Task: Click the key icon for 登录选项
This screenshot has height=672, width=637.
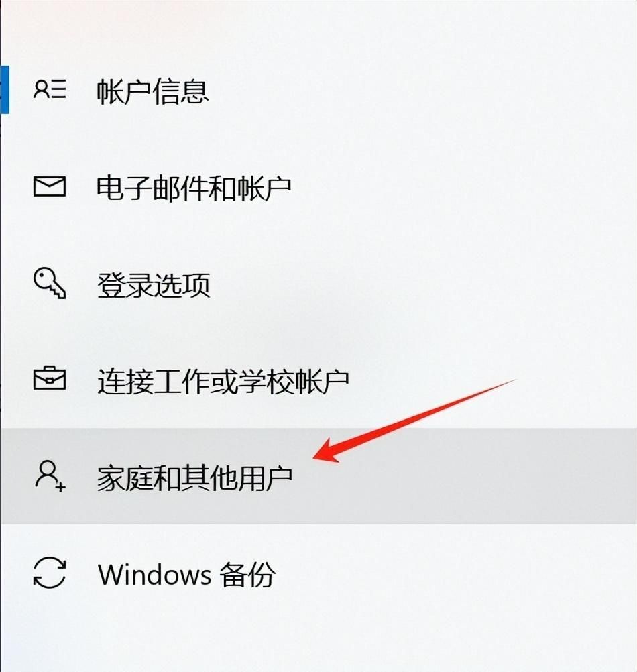Action: pos(50,283)
